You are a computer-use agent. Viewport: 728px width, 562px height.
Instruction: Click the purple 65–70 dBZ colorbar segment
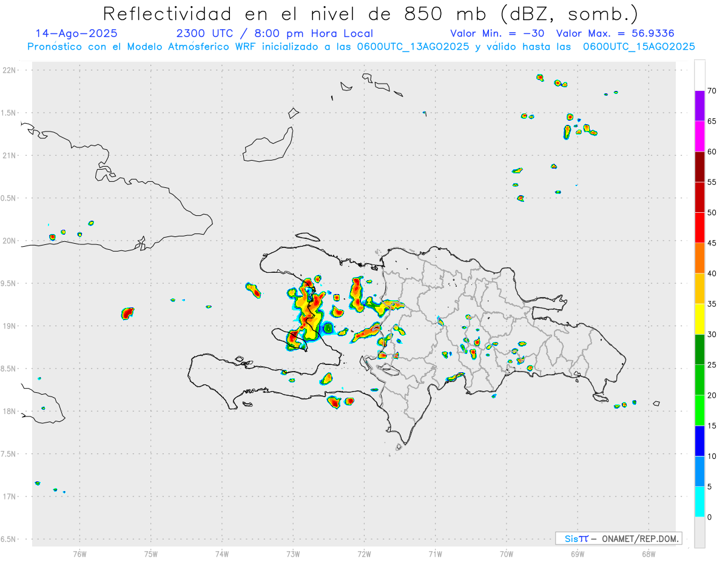[x=699, y=106]
